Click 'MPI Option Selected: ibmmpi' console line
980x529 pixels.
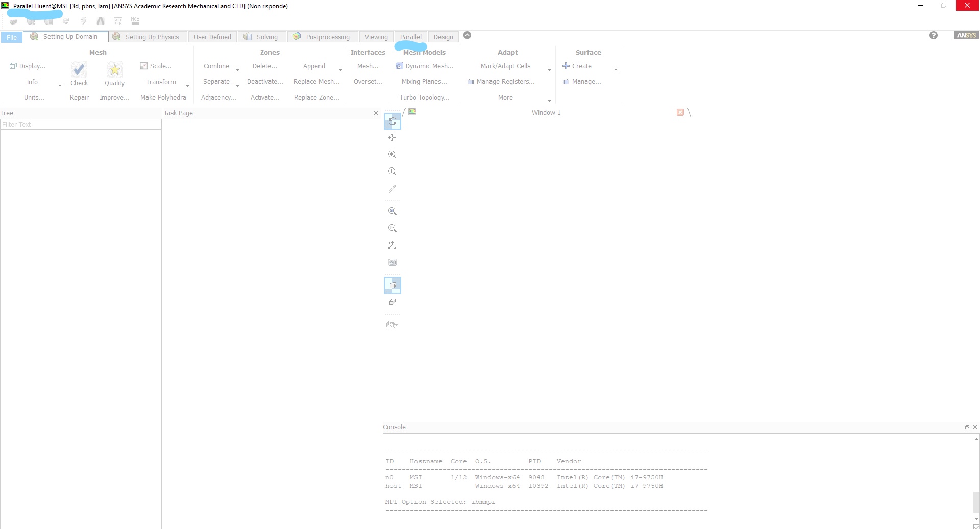440,502
